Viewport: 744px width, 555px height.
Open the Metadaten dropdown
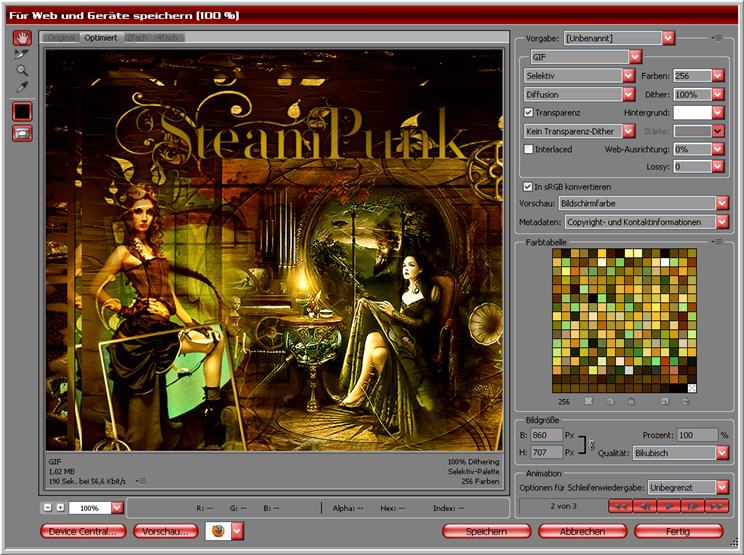(722, 222)
